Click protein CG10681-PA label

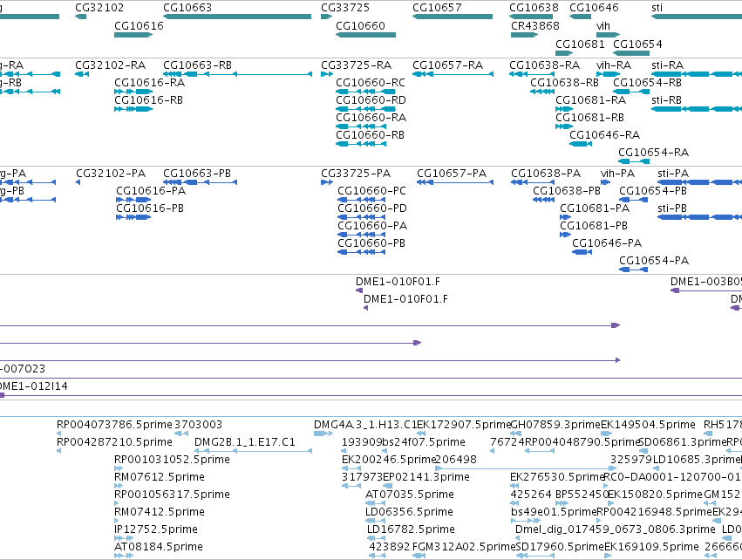tap(595, 208)
